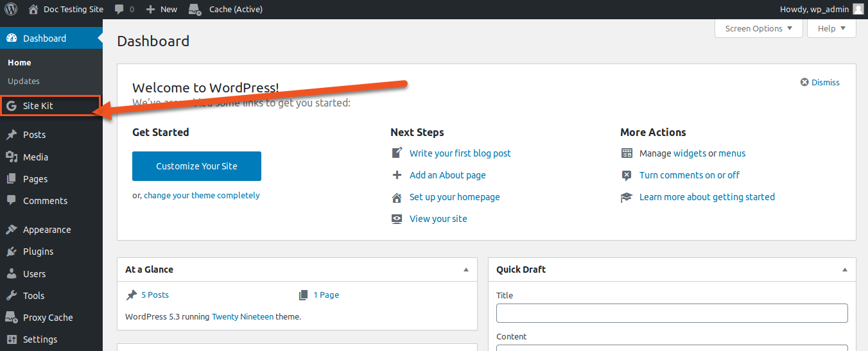Click the eye icon beside View your site
The height and width of the screenshot is (351, 868).
coord(397,219)
